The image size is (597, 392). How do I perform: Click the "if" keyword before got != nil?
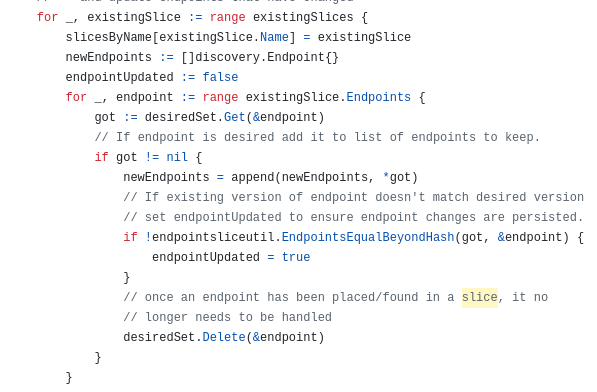point(101,157)
